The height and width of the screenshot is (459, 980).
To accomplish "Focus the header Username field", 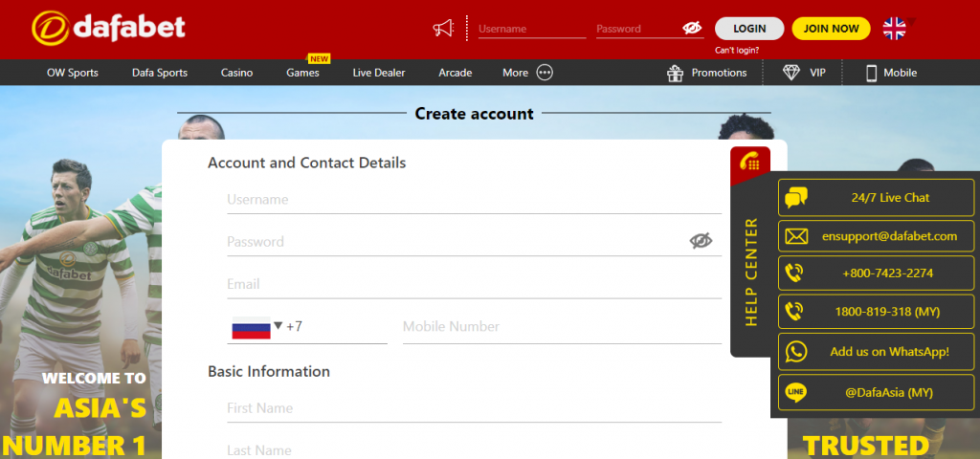I will click(532, 29).
